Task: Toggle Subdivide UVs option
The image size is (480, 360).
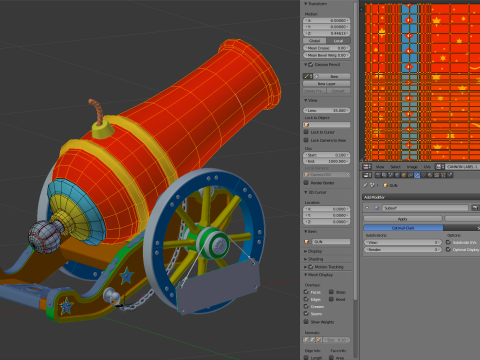Action: click(448, 242)
